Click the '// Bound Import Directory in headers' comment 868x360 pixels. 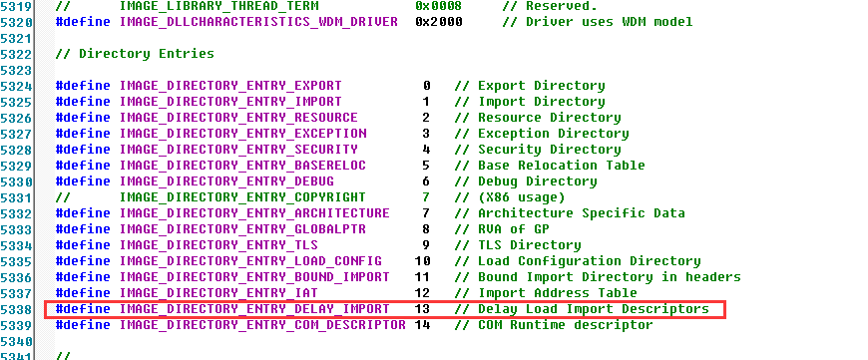click(598, 277)
